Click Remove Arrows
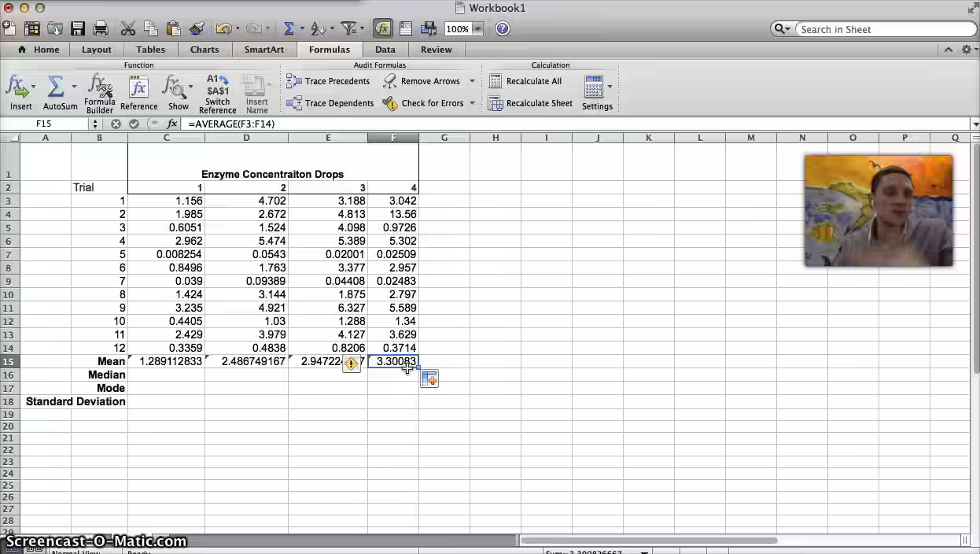Viewport: 980px width, 554px height. [424, 81]
